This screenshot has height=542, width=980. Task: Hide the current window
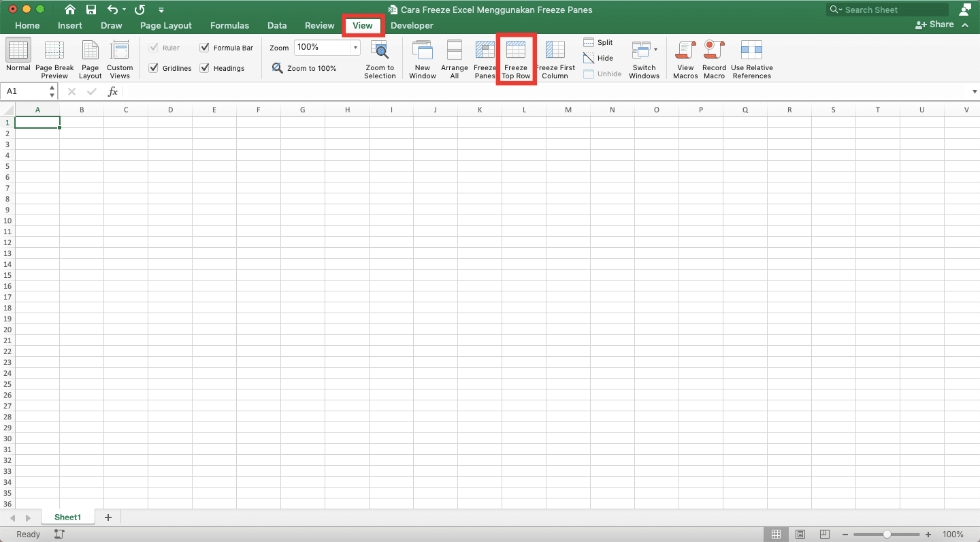(x=598, y=58)
